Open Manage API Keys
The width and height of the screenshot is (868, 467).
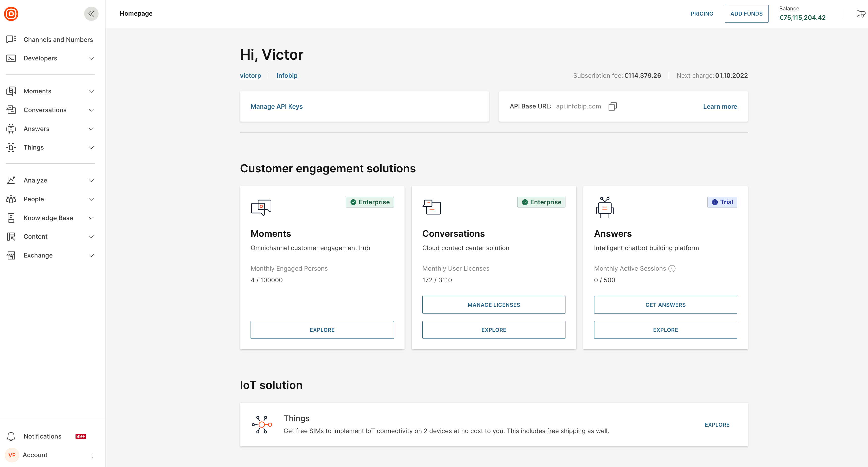(x=276, y=106)
